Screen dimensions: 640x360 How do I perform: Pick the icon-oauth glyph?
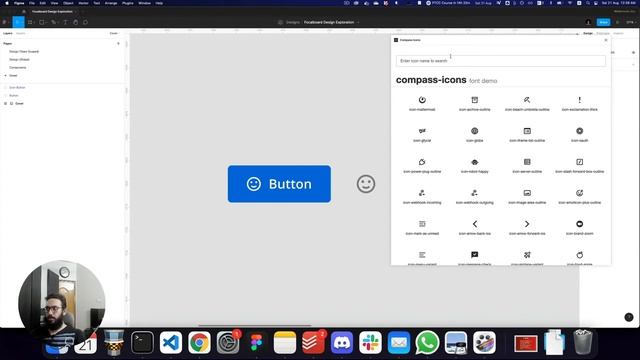579,131
